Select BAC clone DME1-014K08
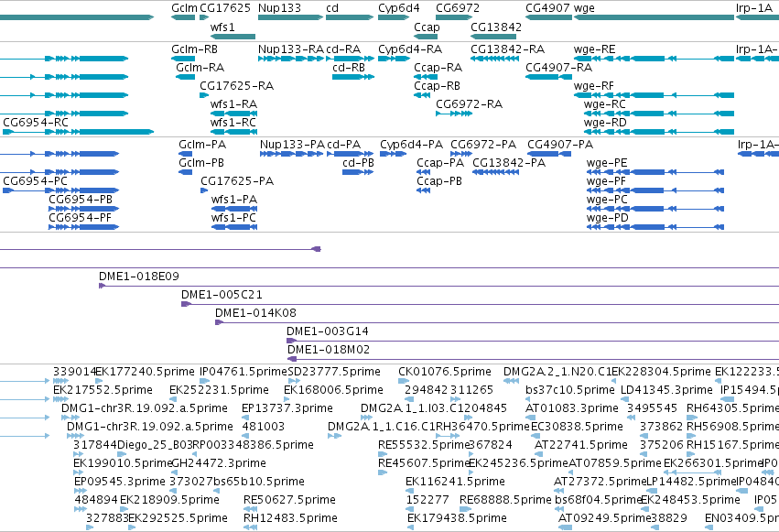 click(x=255, y=313)
